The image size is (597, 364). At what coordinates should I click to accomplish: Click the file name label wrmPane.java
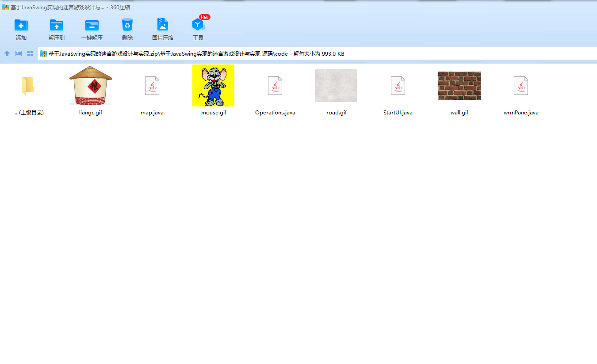(521, 113)
